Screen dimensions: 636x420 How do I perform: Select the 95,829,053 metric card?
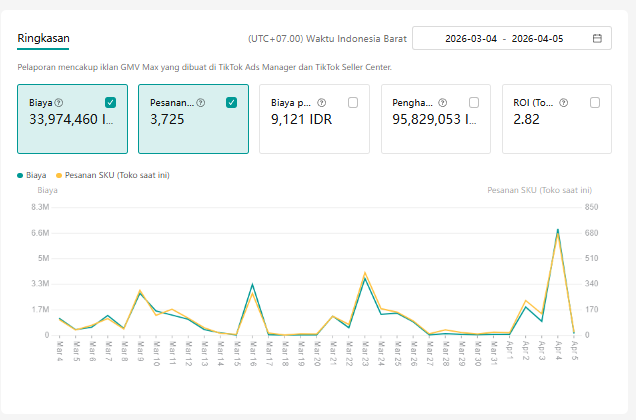[436, 119]
